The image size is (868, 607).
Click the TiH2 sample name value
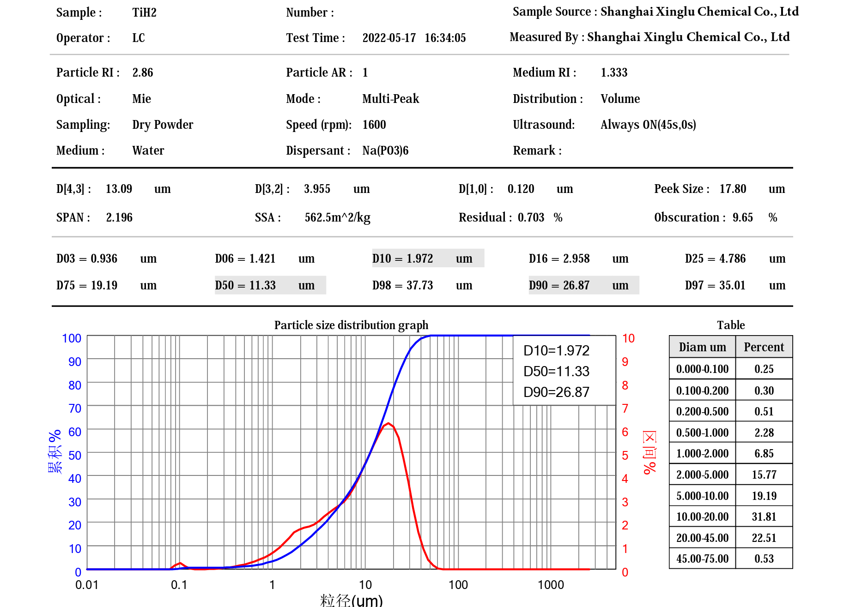144,12
